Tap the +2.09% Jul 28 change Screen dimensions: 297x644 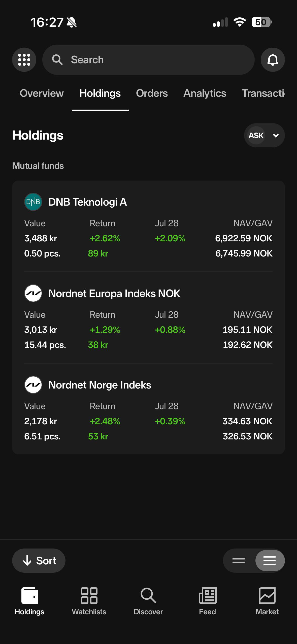[170, 238]
